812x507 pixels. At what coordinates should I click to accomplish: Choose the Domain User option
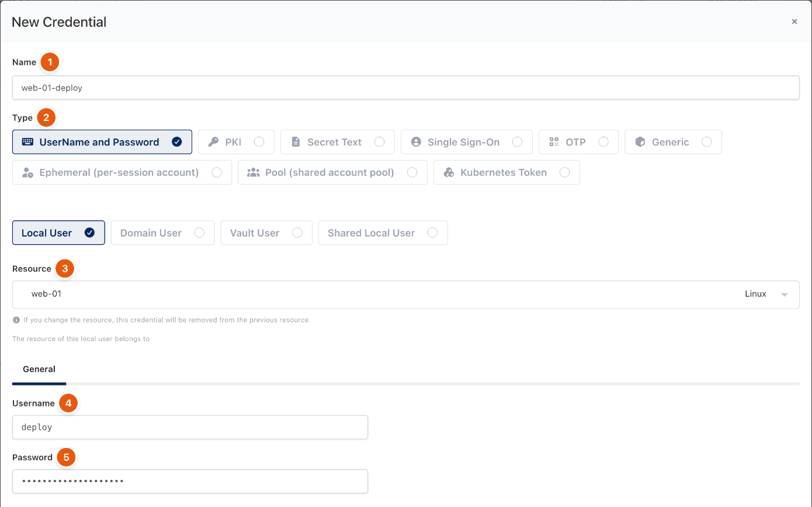tap(162, 232)
